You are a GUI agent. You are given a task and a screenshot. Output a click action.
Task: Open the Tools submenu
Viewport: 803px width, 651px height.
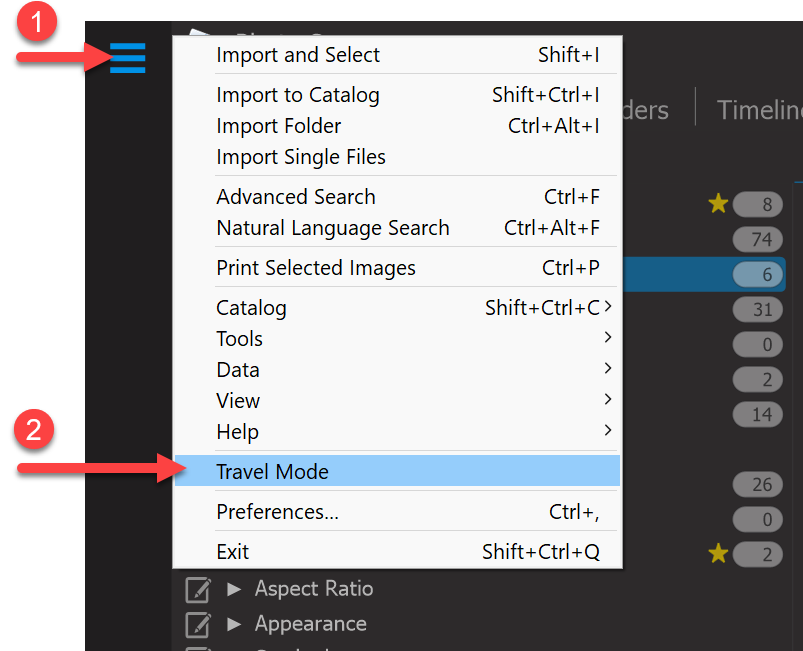397,339
